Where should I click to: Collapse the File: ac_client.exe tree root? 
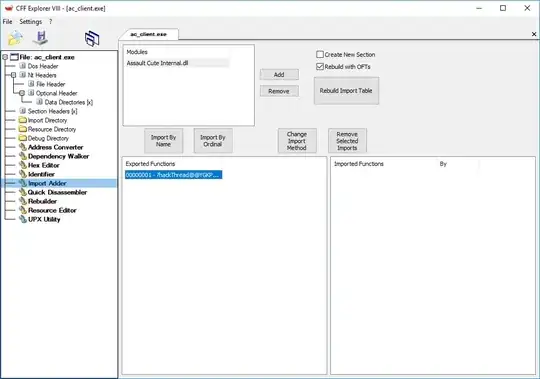coord(5,57)
